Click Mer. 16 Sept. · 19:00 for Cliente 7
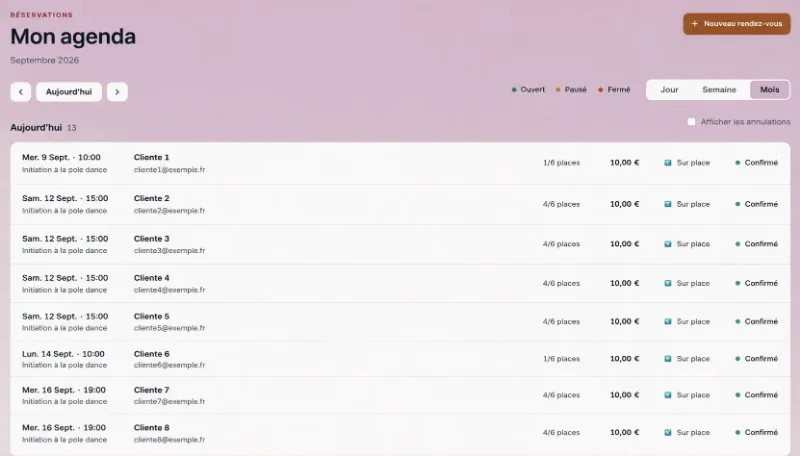Screen dimensions: 800x456 click(x=64, y=390)
